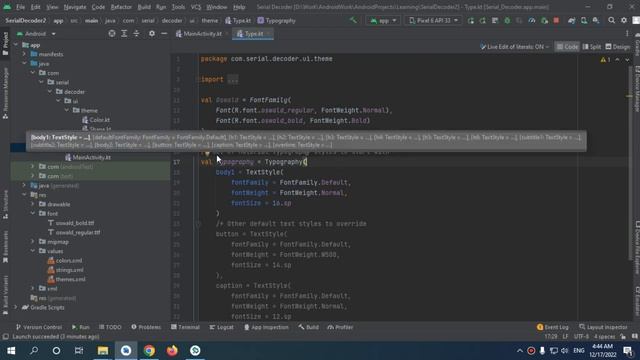Expand the drawable folder
Image resolution: width=640 pixels, height=360 pixels.
(33, 204)
